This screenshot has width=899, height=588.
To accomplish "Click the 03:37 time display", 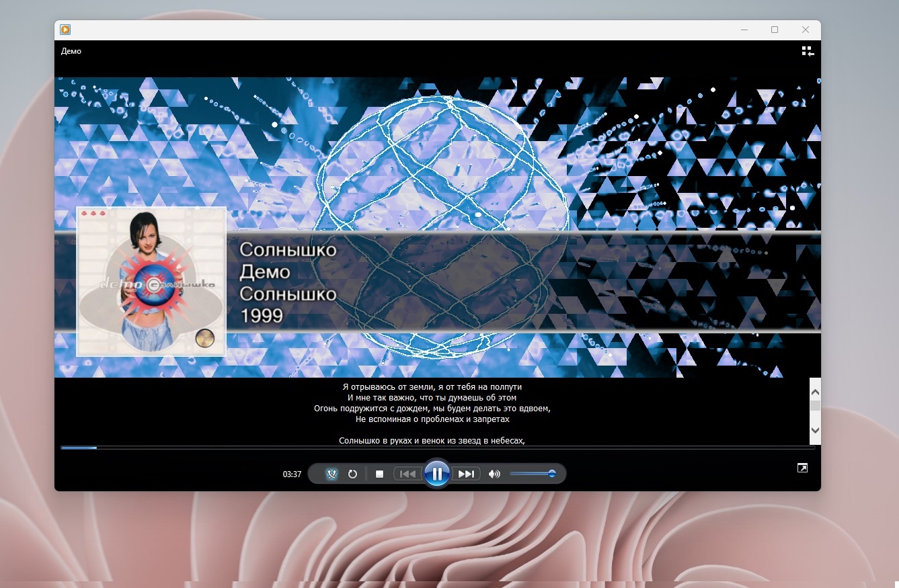I will coord(292,474).
